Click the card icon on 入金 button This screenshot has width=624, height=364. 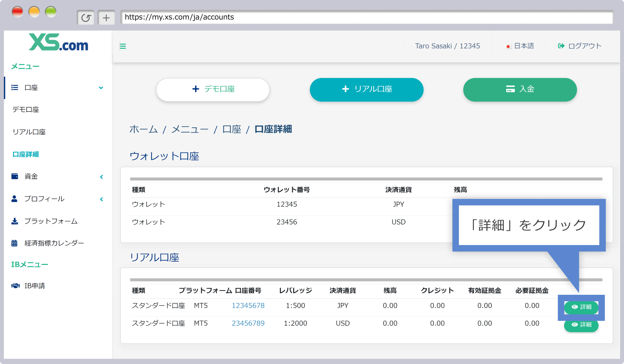(x=510, y=89)
